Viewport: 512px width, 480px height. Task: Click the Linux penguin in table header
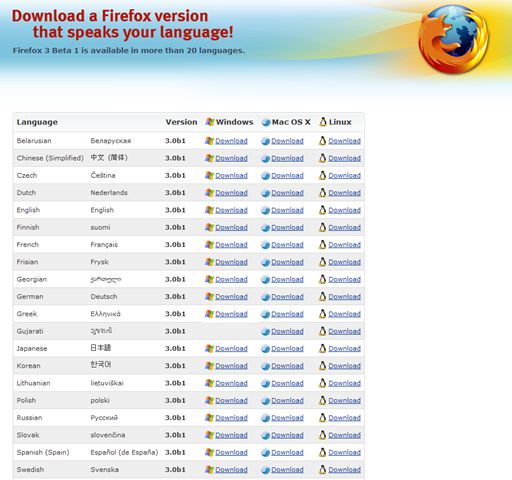click(323, 122)
